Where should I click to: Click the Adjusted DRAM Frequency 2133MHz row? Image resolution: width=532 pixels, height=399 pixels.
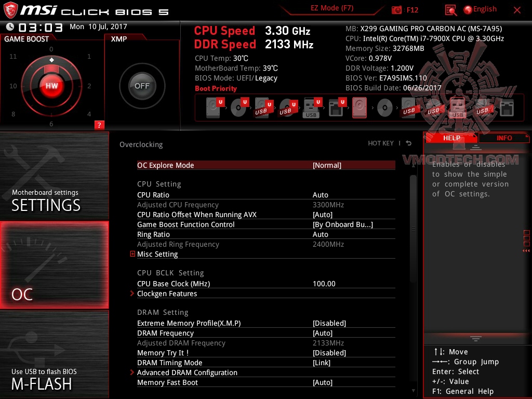[x=266, y=343]
